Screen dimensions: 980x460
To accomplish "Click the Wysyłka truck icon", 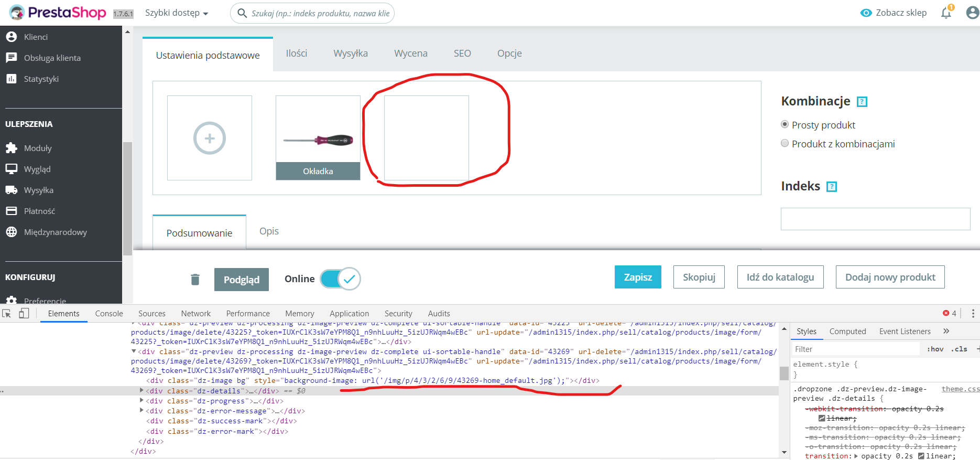I will point(12,190).
